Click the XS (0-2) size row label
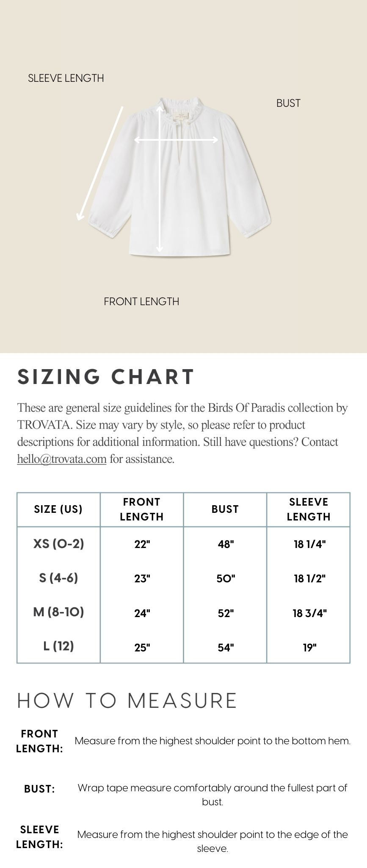The height and width of the screenshot is (868, 367). coord(58,543)
